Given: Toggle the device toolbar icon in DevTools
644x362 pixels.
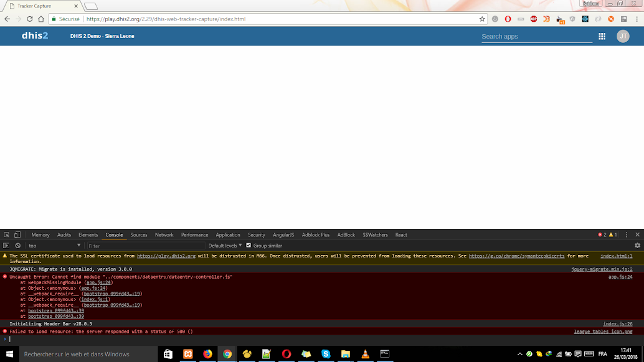Looking at the screenshot, I should click(x=17, y=235).
